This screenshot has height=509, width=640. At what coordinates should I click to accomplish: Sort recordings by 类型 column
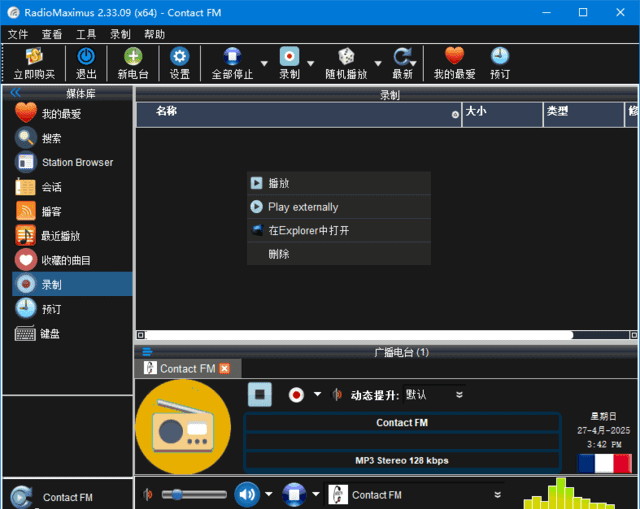[x=584, y=114]
